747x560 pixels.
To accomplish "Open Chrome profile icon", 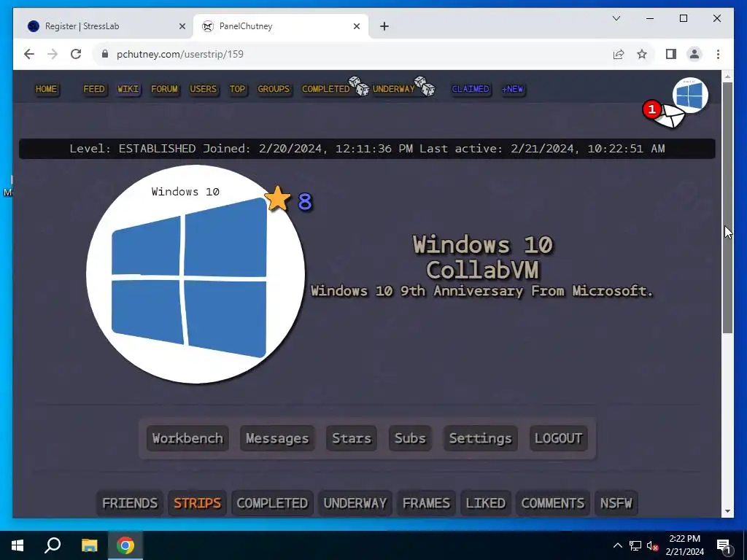I will click(x=694, y=54).
